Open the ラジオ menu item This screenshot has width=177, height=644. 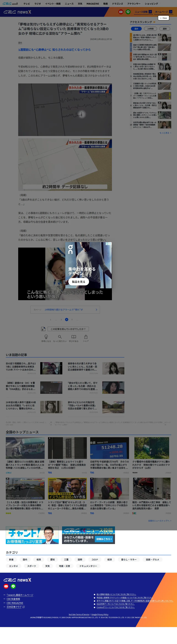tap(37, 4)
